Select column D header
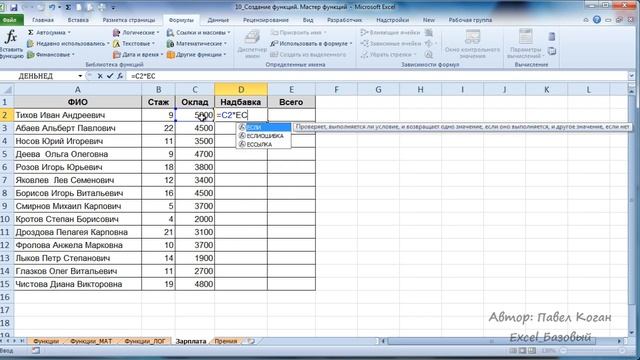Image resolution: width=640 pixels, height=360 pixels. point(241,89)
